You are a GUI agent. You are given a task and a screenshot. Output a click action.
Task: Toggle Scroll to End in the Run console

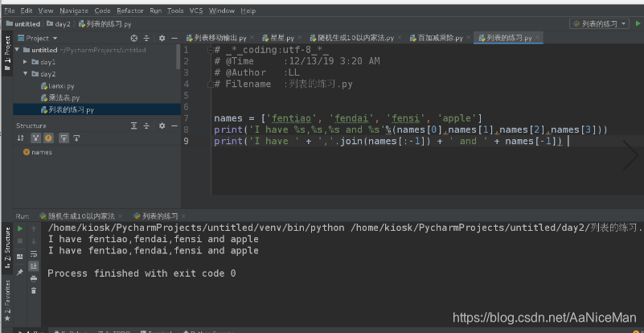(x=34, y=265)
